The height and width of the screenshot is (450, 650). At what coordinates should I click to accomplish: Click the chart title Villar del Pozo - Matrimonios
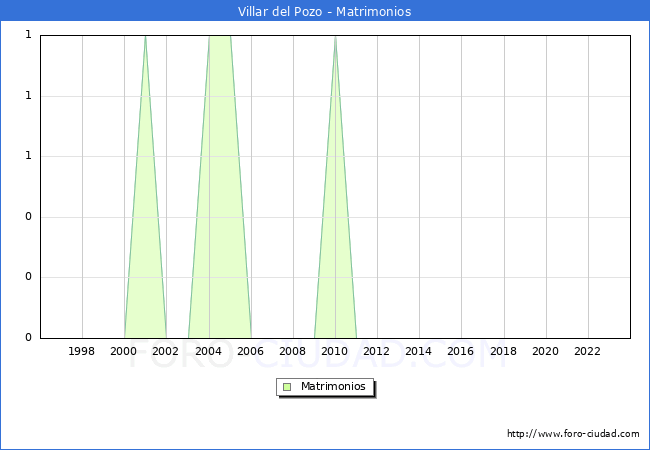[324, 11]
